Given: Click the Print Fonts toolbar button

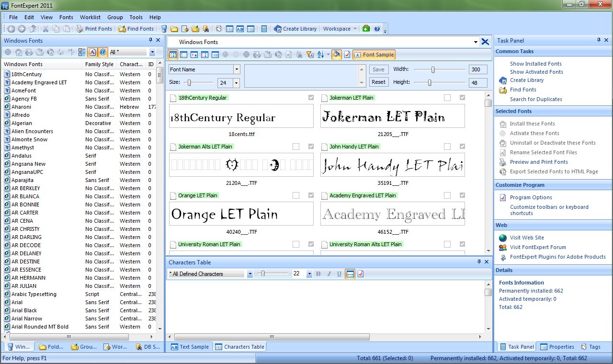Looking at the screenshot, I should pyautogui.click(x=94, y=29).
